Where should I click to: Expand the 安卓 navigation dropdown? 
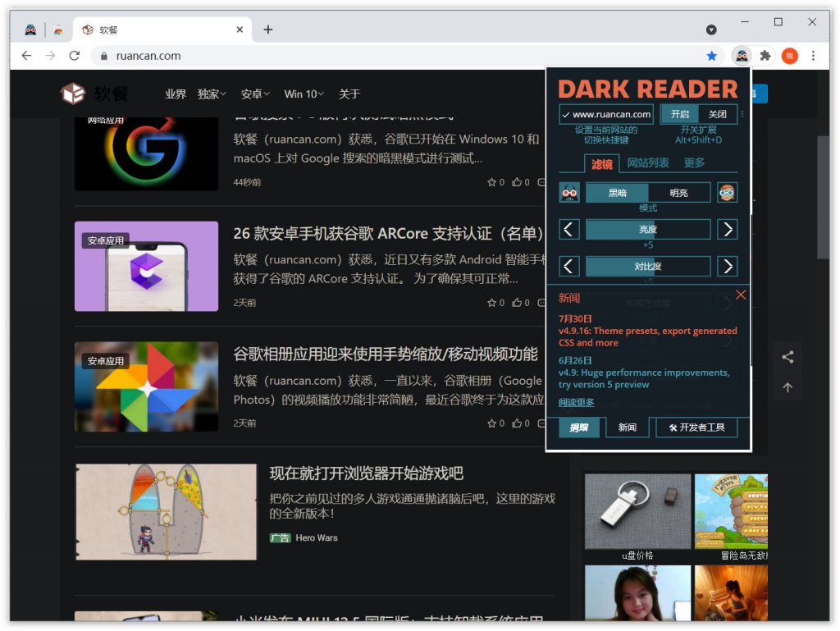point(255,94)
